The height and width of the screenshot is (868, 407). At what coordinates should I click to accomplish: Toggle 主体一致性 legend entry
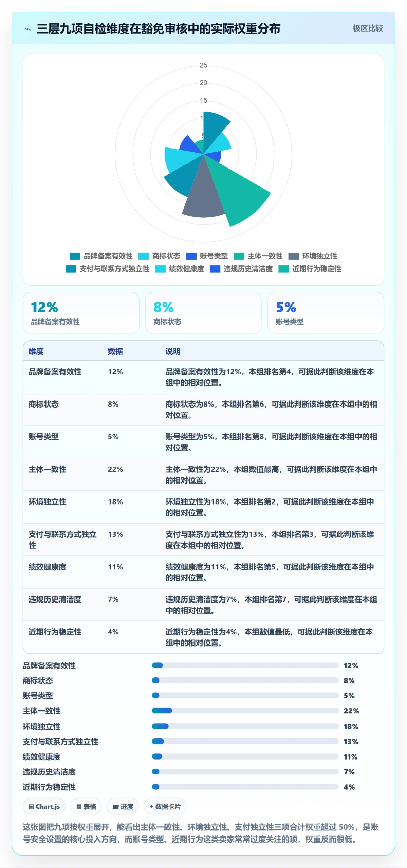pyautogui.click(x=258, y=256)
